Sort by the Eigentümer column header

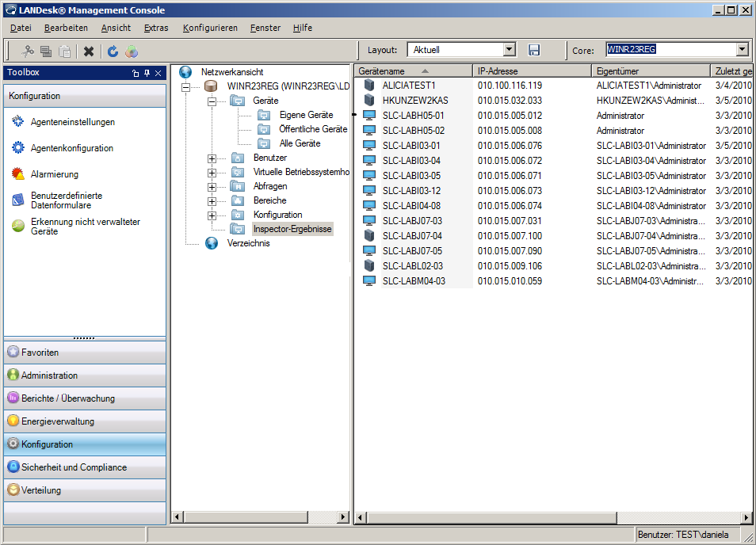click(x=651, y=71)
